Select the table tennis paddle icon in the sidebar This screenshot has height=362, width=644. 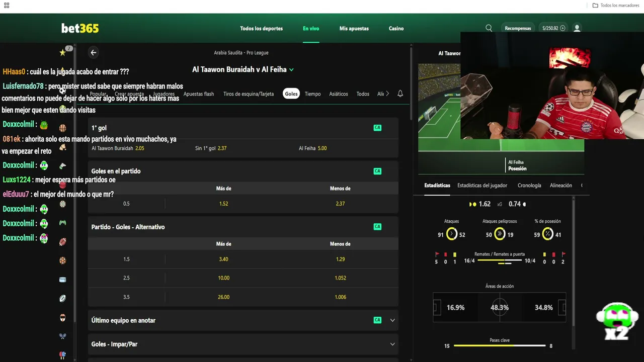click(62, 355)
